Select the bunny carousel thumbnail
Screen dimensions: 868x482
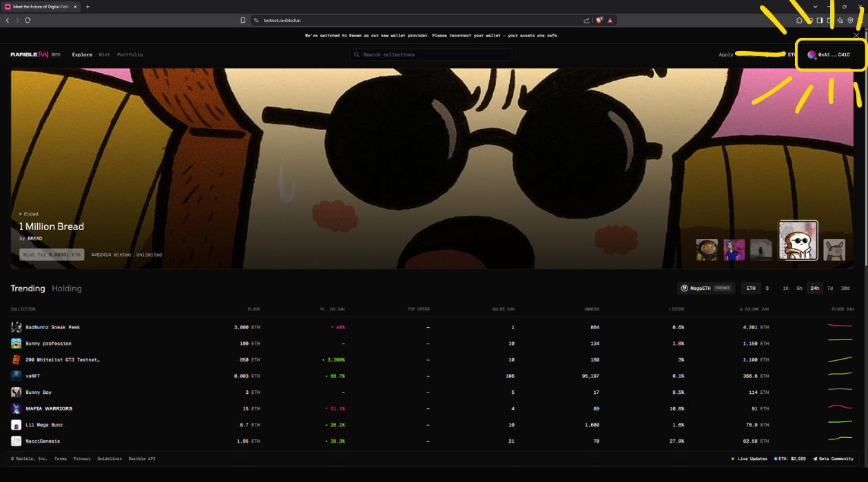tap(834, 249)
